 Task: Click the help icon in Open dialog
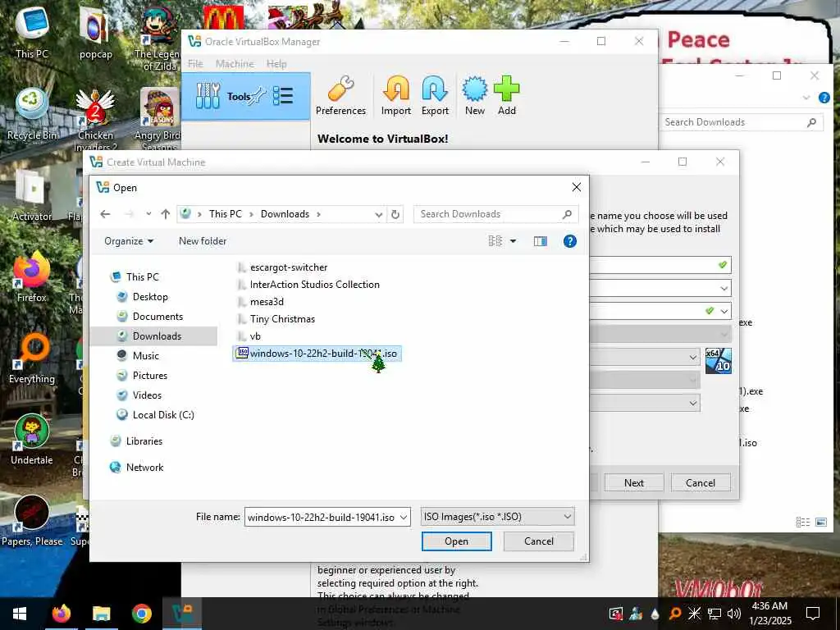pyautogui.click(x=570, y=241)
